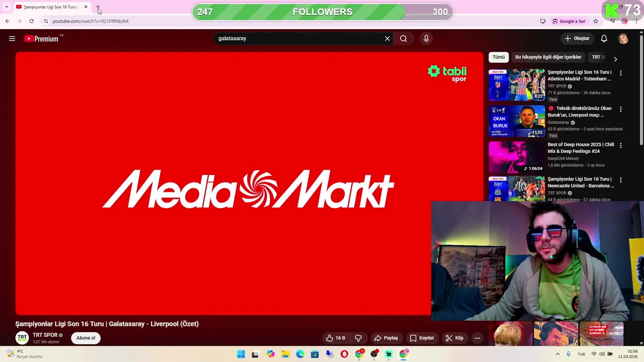Open Microsoft Edge from the taskbar

pyautogui.click(x=300, y=354)
